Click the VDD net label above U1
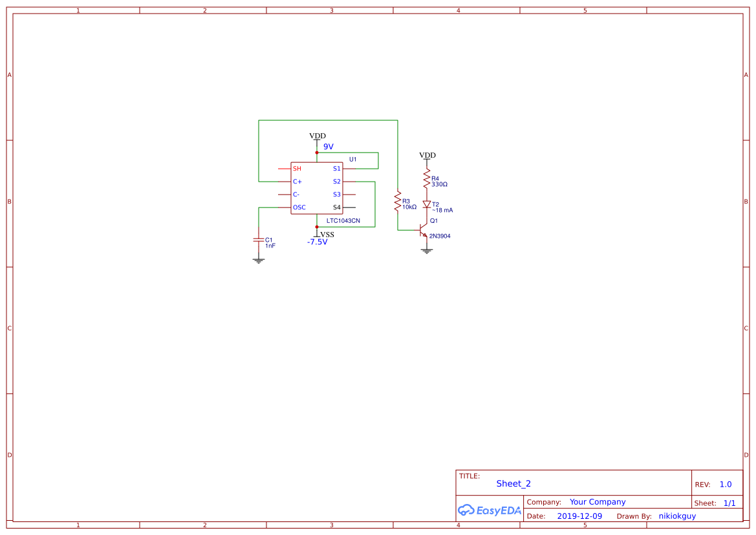Image resolution: width=756 pixels, height=535 pixels. (318, 136)
